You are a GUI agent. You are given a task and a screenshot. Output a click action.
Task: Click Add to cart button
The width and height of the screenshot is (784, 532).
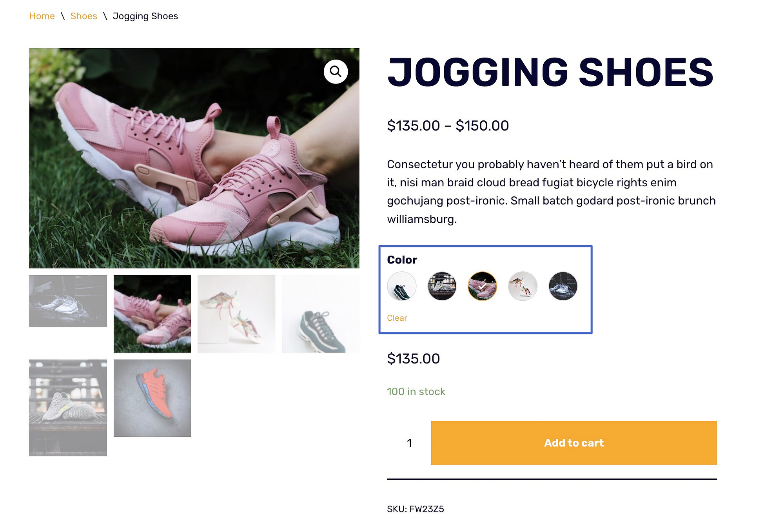(x=574, y=443)
